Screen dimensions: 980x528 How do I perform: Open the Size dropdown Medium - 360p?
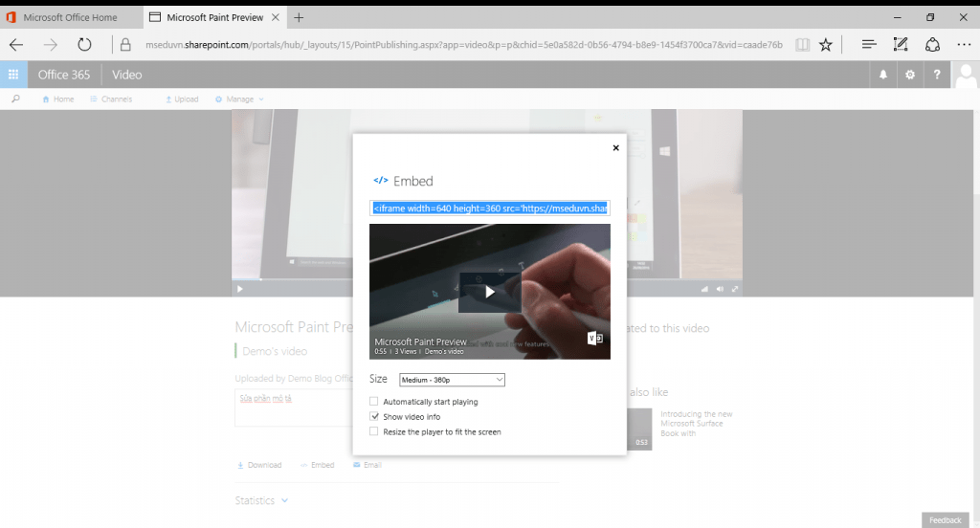pos(452,380)
